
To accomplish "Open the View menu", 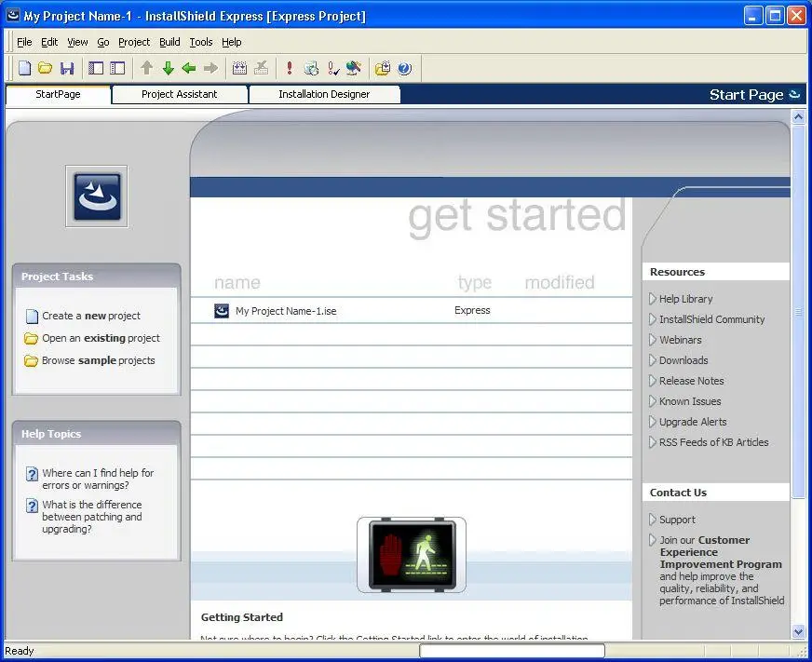I will [x=77, y=42].
